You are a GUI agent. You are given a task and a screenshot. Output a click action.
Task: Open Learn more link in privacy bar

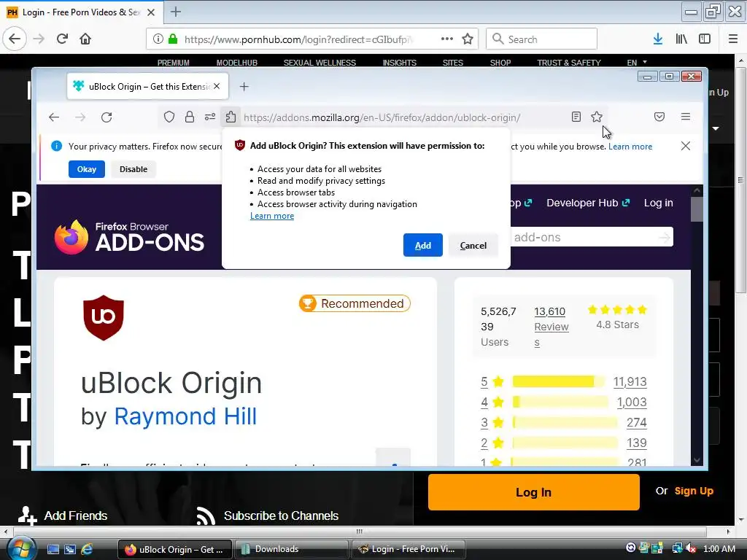click(630, 146)
